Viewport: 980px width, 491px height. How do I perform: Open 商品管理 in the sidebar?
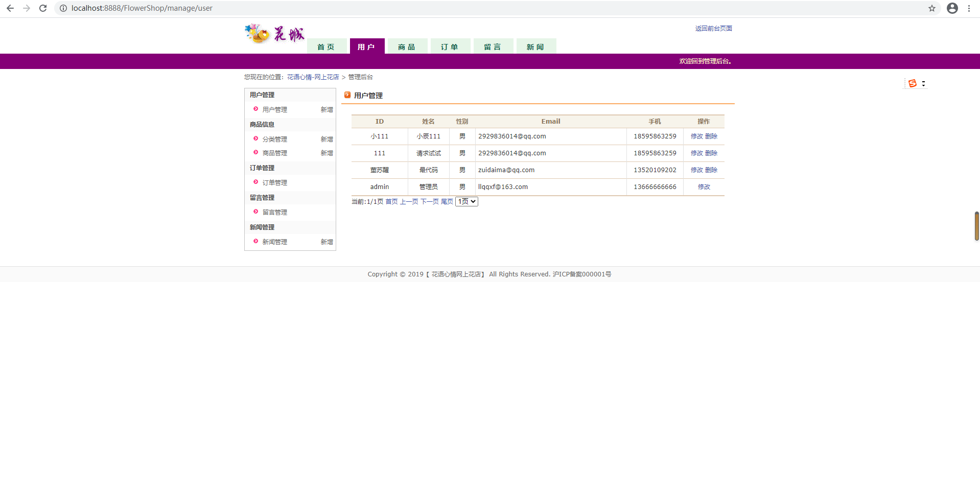click(275, 153)
